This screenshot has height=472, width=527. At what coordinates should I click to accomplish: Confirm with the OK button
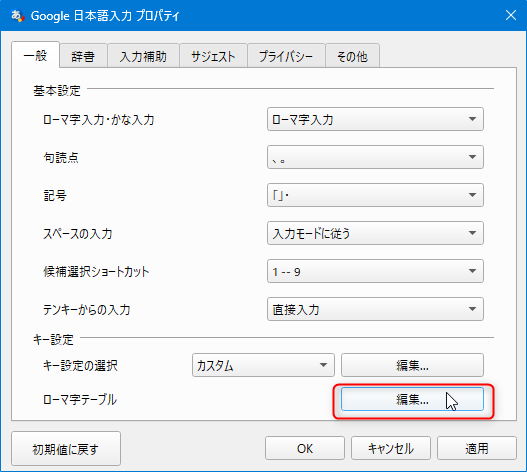click(x=305, y=448)
